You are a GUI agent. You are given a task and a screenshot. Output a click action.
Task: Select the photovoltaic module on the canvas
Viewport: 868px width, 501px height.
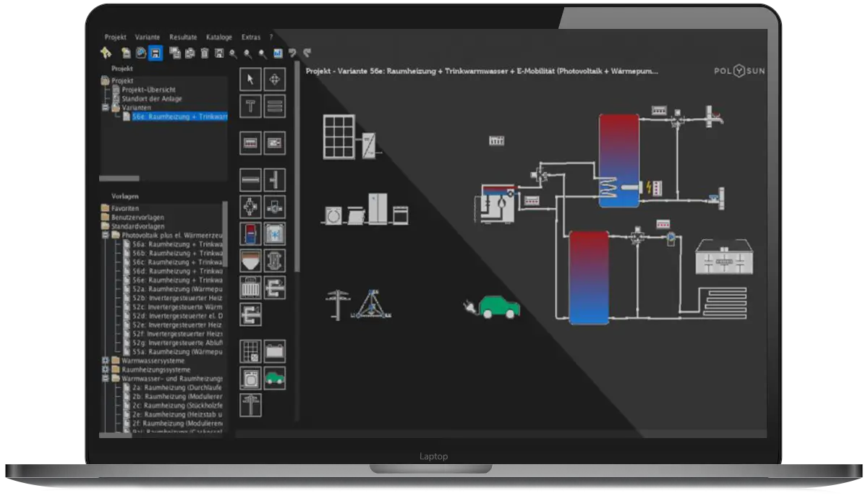tap(339, 137)
